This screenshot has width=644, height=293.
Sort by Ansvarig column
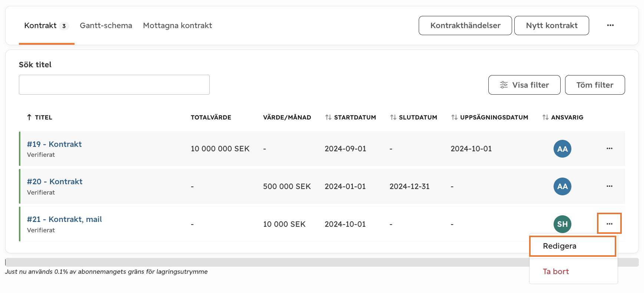click(563, 117)
